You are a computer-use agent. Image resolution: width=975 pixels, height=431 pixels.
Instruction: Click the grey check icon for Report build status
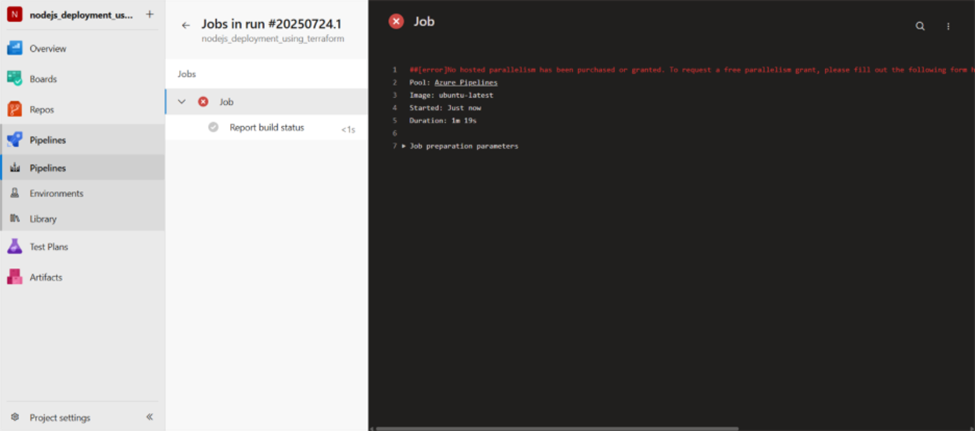coord(213,127)
